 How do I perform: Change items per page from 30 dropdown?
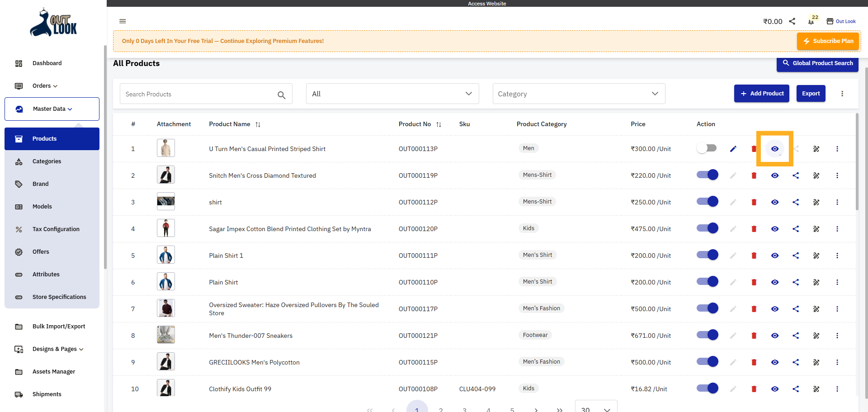(596, 409)
